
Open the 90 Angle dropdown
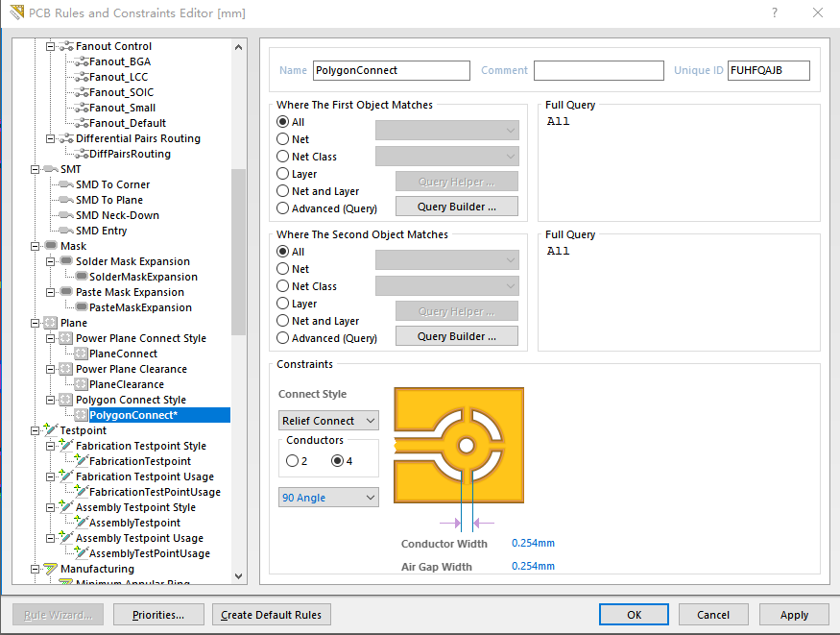[328, 498]
